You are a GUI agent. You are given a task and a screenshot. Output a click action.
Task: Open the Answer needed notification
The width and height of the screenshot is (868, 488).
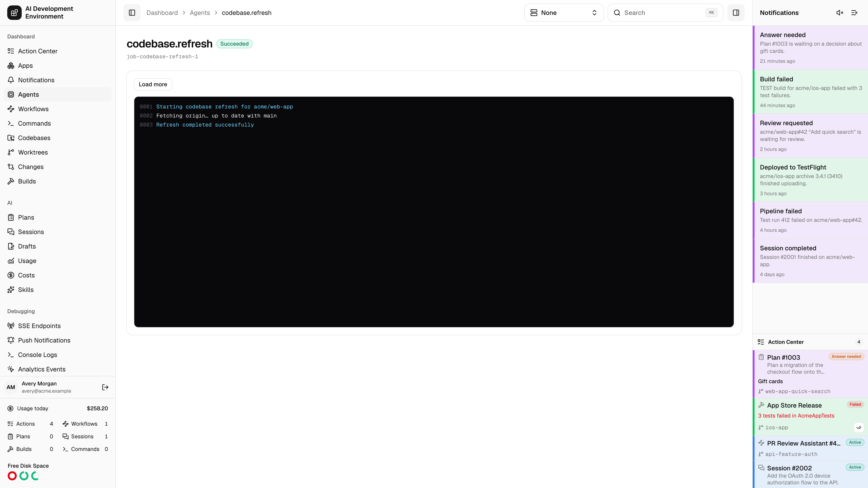[x=810, y=48]
